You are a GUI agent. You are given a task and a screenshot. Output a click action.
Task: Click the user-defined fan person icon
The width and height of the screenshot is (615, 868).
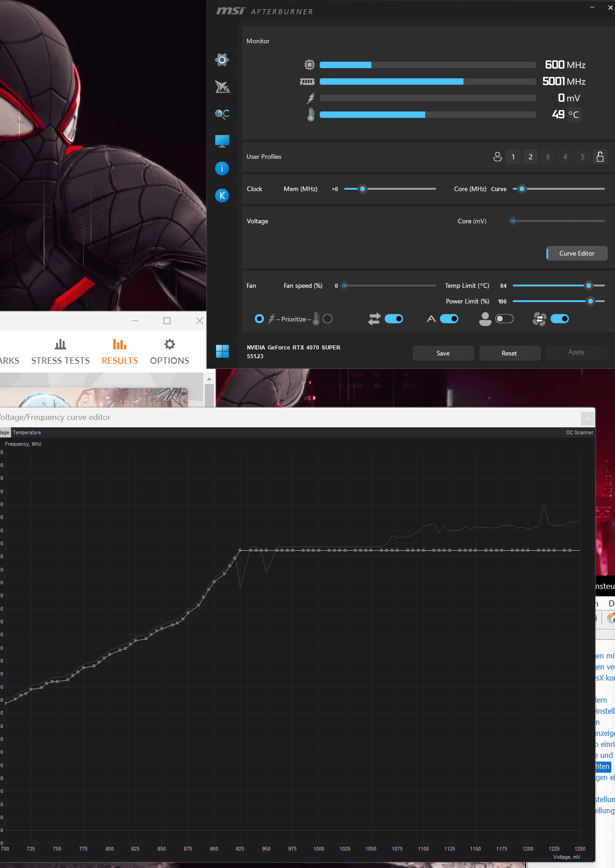tap(485, 319)
